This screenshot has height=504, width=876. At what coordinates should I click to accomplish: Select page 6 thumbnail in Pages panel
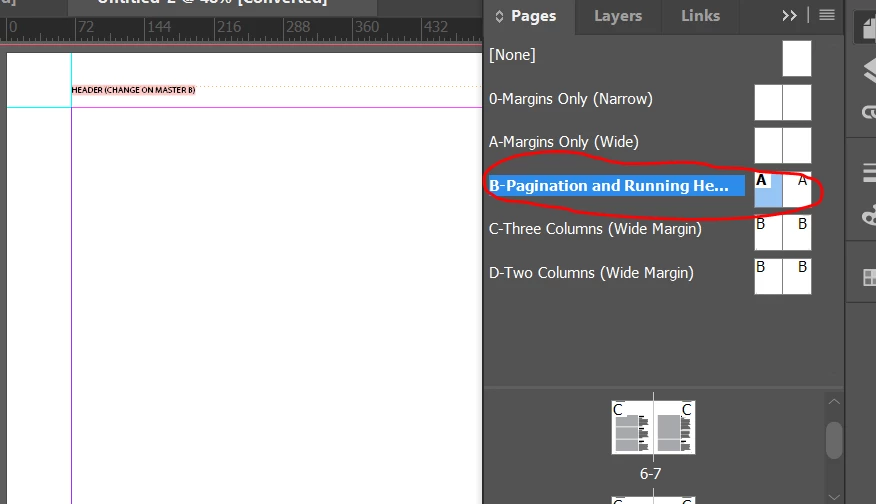click(x=632, y=427)
